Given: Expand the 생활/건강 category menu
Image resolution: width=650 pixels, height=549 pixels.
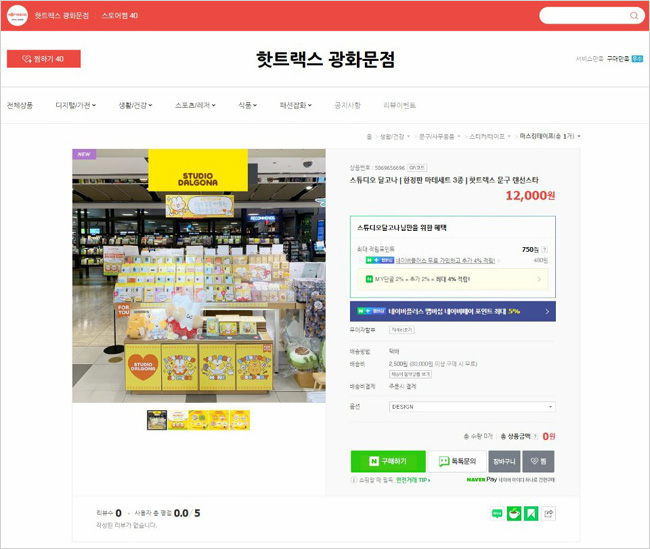Looking at the screenshot, I should click(135, 105).
